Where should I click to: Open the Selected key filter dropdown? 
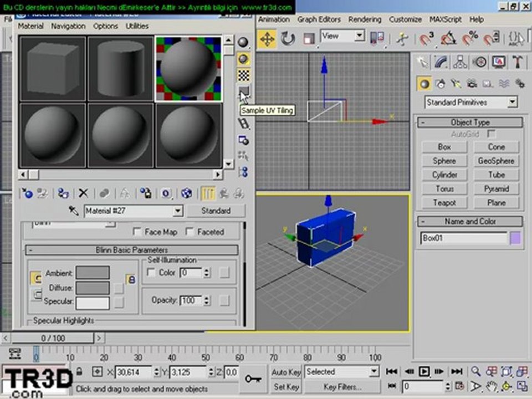374,371
